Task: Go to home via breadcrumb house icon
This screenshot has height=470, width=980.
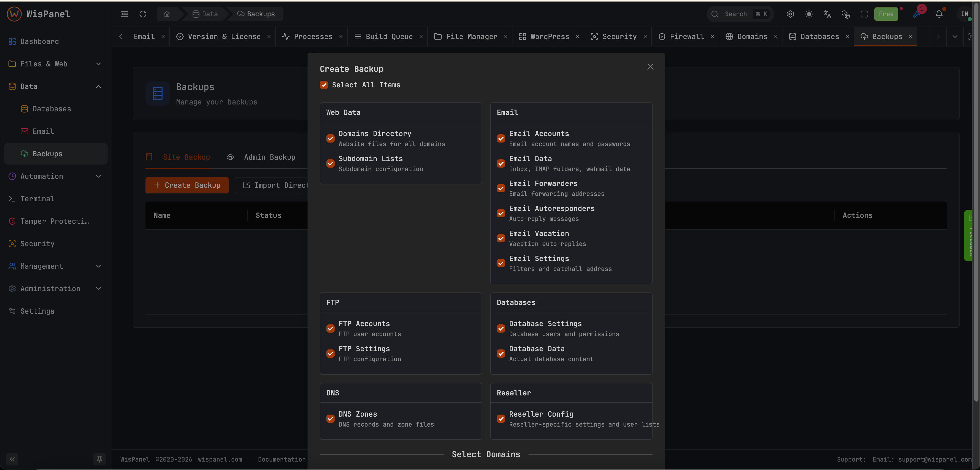Action: click(x=167, y=14)
